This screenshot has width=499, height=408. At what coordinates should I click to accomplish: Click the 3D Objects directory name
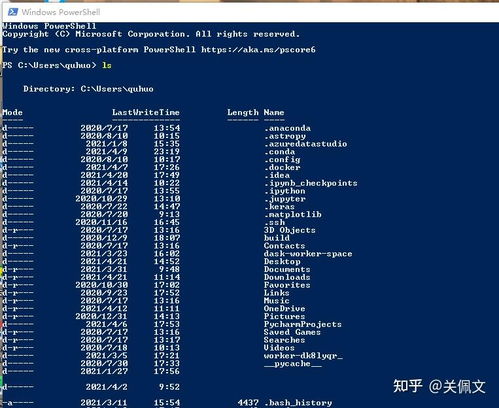pos(290,230)
